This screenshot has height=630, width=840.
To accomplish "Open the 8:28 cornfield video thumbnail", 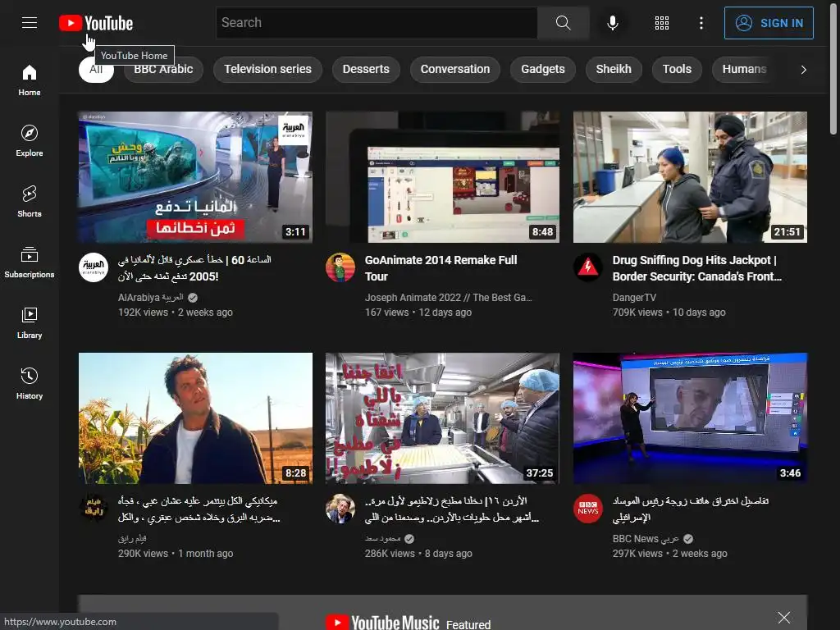I will coord(195,418).
